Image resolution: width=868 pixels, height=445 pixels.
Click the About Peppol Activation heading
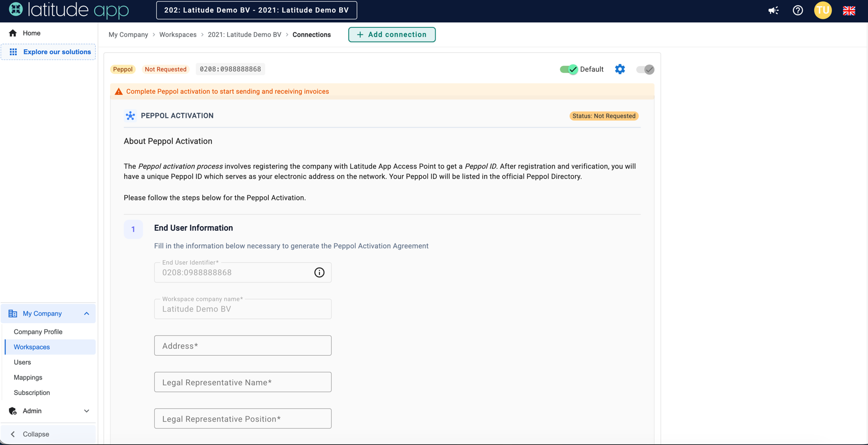coord(168,141)
